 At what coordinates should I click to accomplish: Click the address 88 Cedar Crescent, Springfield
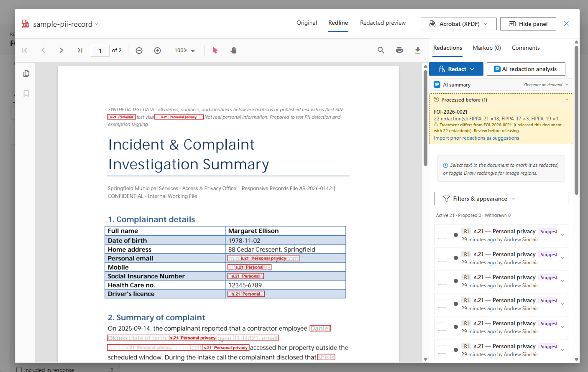click(272, 250)
